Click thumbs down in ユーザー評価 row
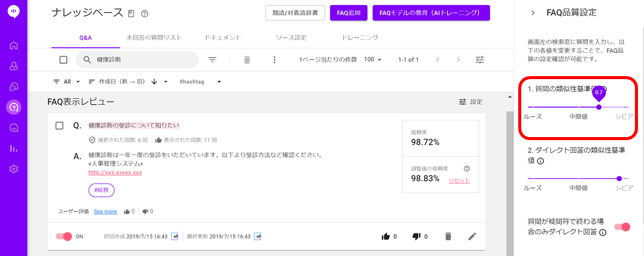Image resolution: width=644 pixels, height=256 pixels. (145, 212)
